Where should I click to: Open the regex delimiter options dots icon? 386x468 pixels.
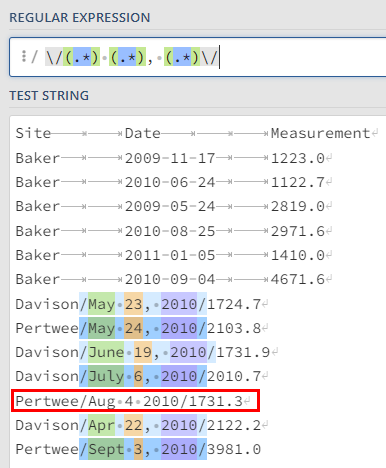pyautogui.click(x=24, y=56)
